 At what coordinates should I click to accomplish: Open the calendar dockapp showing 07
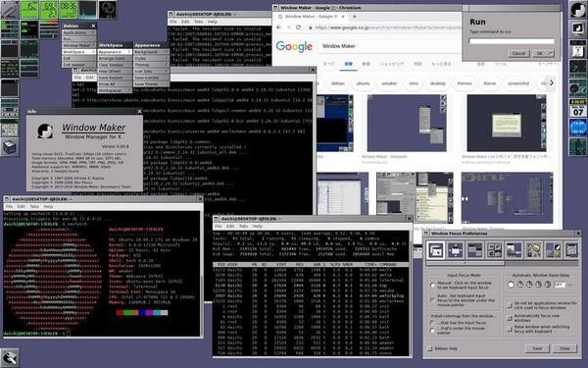coord(578,108)
